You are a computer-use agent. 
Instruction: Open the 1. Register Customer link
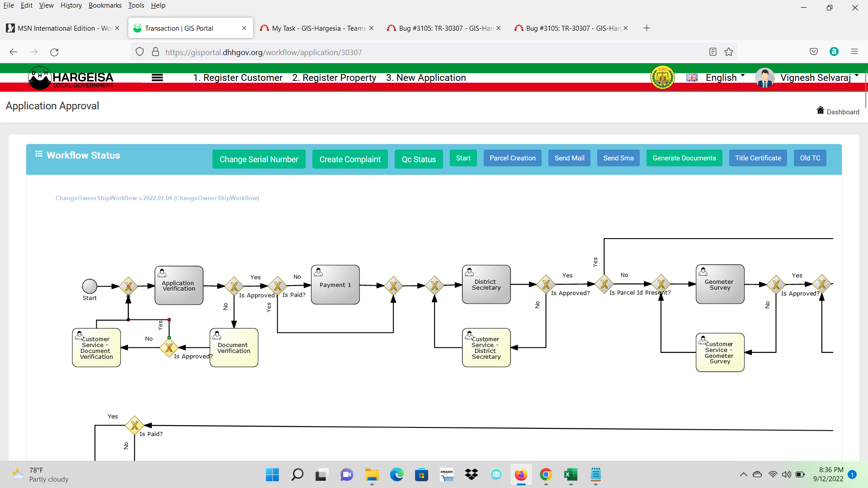pos(238,78)
